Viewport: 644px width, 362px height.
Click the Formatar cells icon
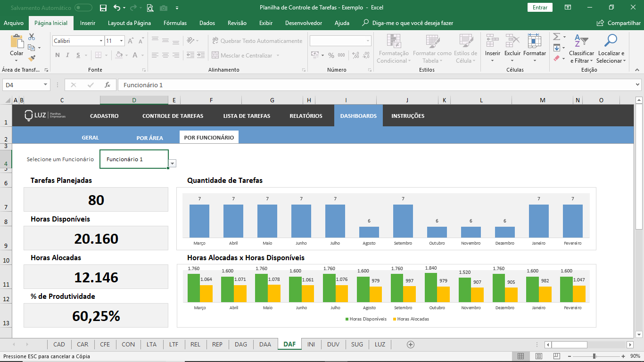[534, 41]
